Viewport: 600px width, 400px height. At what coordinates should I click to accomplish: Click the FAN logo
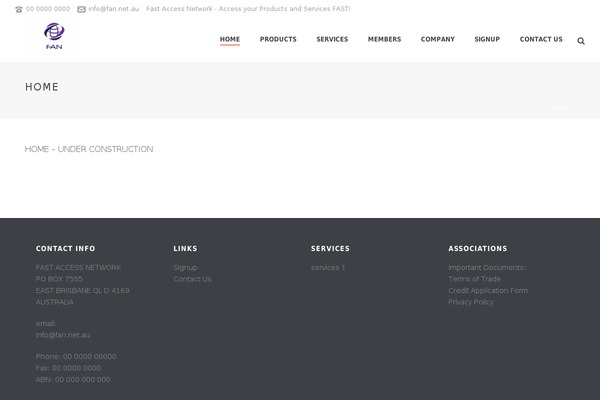click(x=54, y=37)
